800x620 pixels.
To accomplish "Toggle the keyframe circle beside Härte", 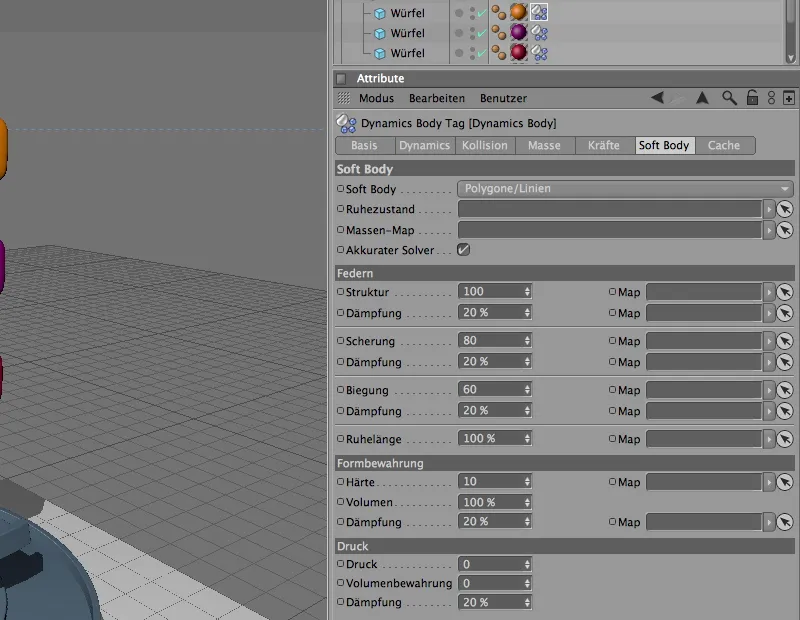I will tap(340, 481).
